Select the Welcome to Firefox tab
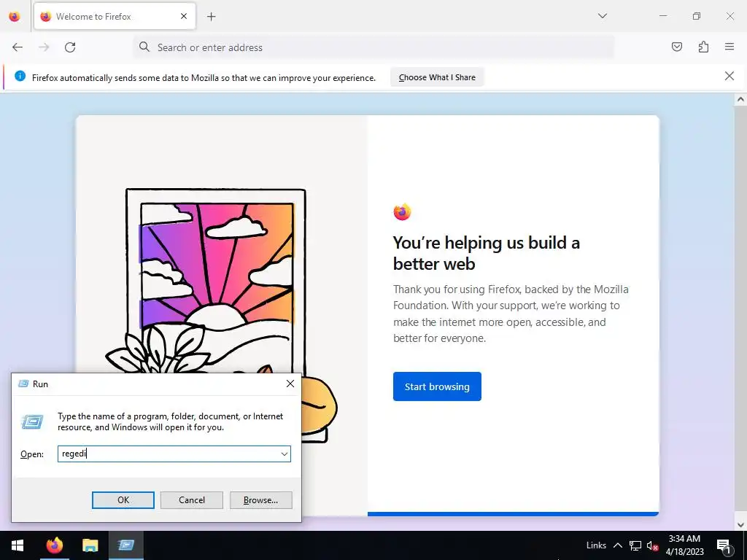The width and height of the screenshot is (747, 560). (115, 16)
